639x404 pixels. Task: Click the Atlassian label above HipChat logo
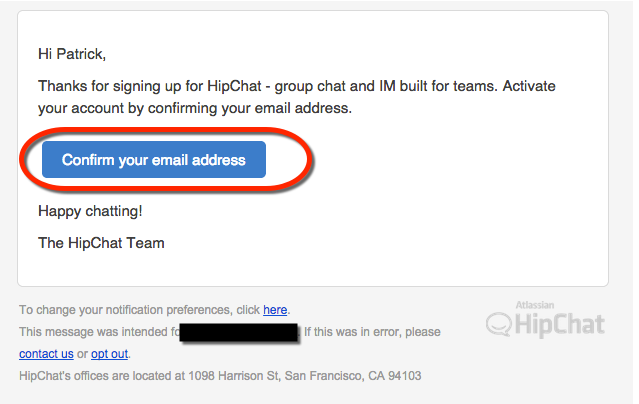tap(535, 305)
